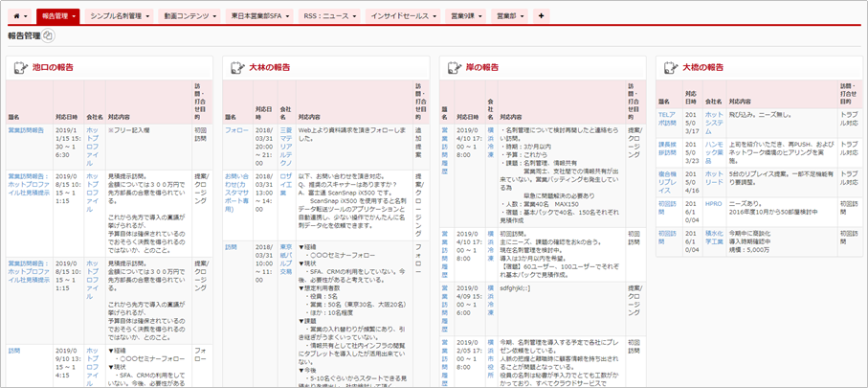
Task: Switch to the シンプル名刺管理 tab
Action: pos(121,16)
